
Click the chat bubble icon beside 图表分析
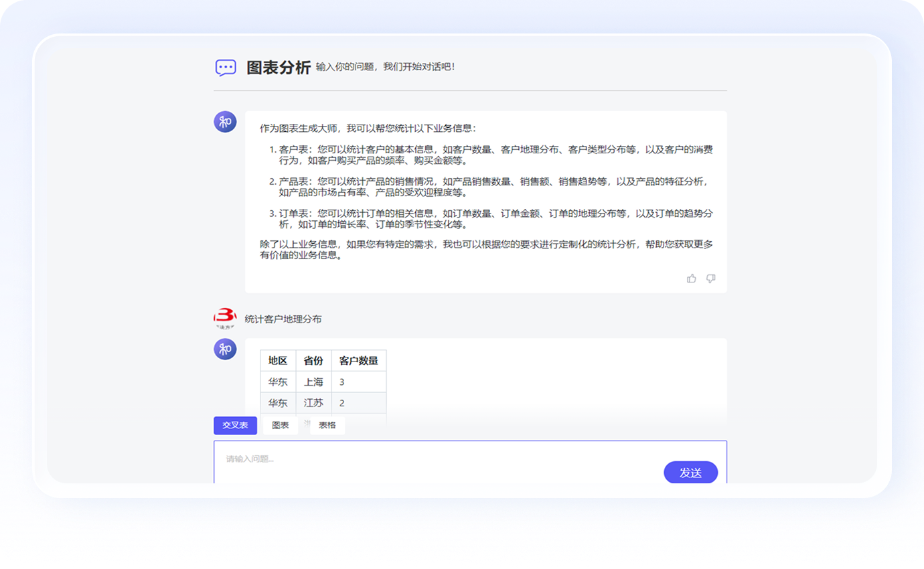226,68
